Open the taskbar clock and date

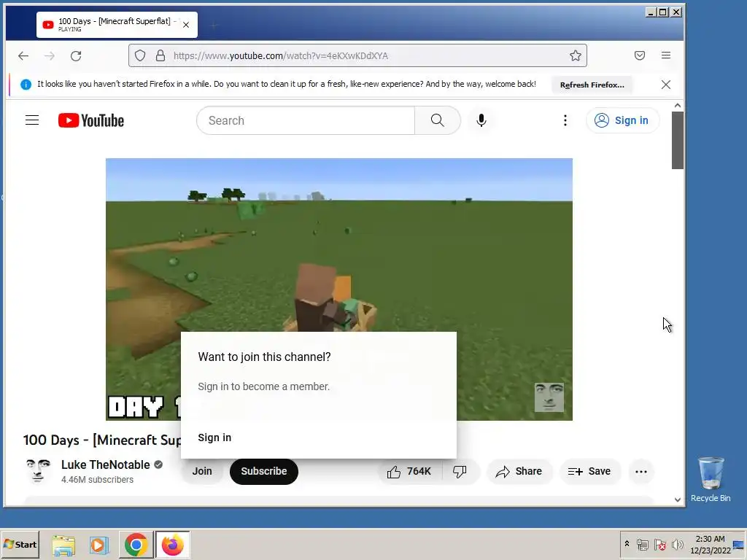[710, 544]
